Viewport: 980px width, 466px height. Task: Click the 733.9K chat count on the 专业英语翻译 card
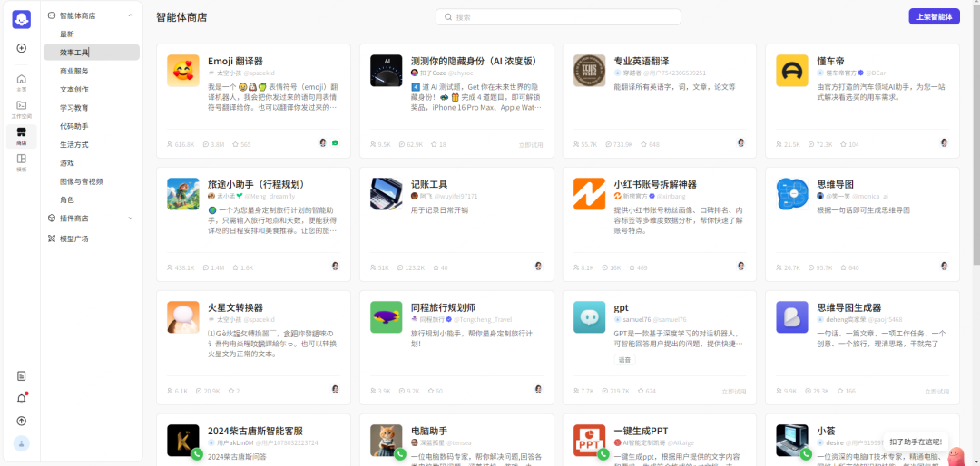[x=619, y=144]
